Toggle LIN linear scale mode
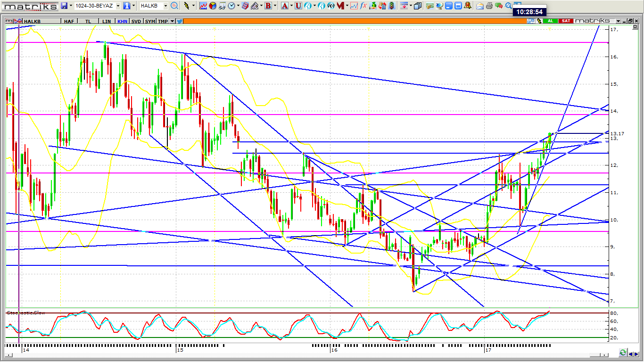 tap(107, 21)
